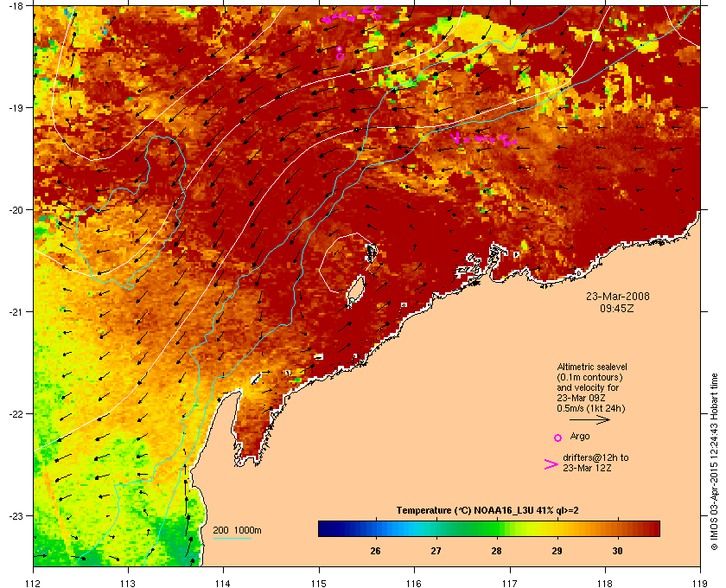Click the green 28 degree colorbar segment

point(497,528)
